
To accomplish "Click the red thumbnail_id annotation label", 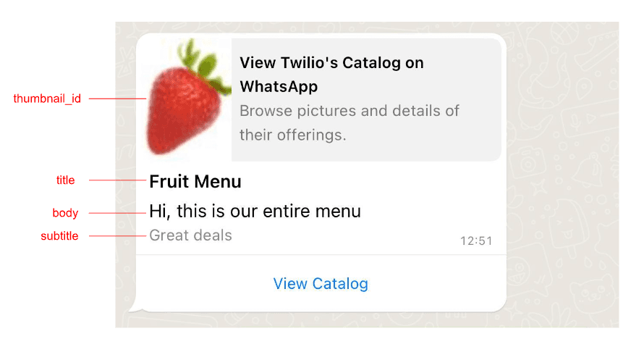I will 47,99.
